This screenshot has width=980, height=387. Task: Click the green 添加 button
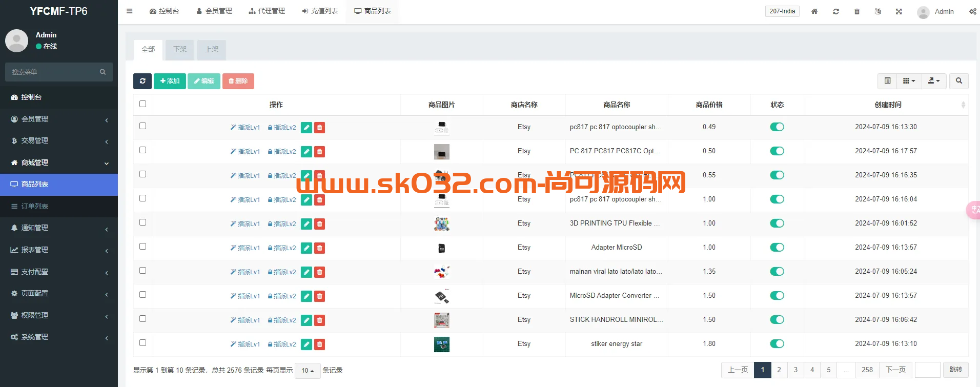[170, 81]
